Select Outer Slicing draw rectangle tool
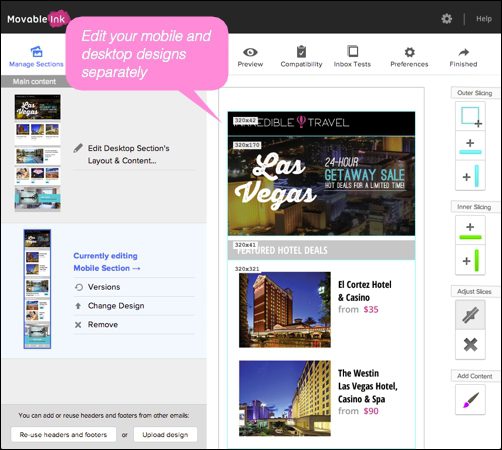The image size is (502, 450). (470, 116)
